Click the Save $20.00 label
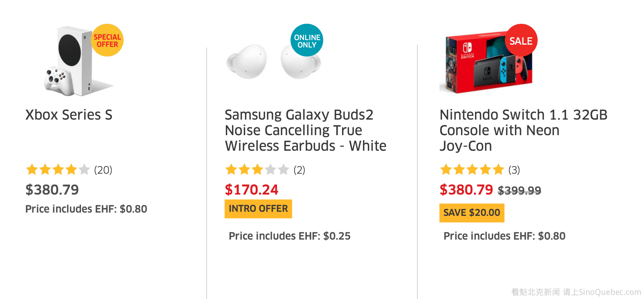 coord(472,213)
